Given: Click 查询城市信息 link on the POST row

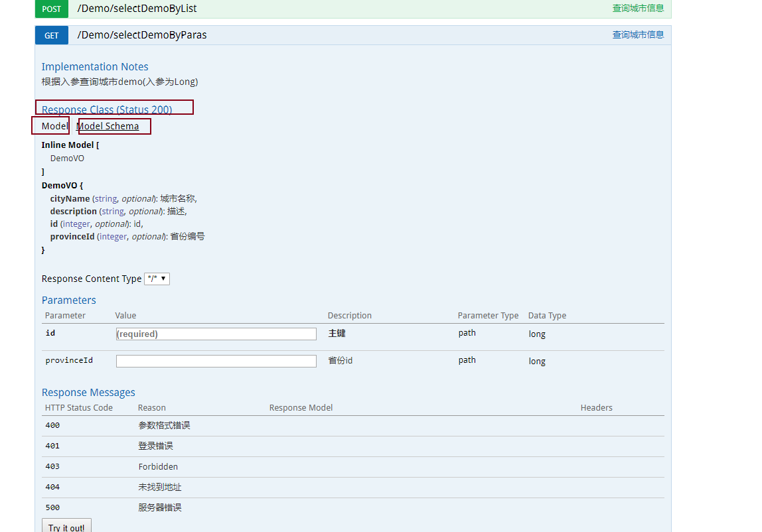Looking at the screenshot, I should 638,8.
